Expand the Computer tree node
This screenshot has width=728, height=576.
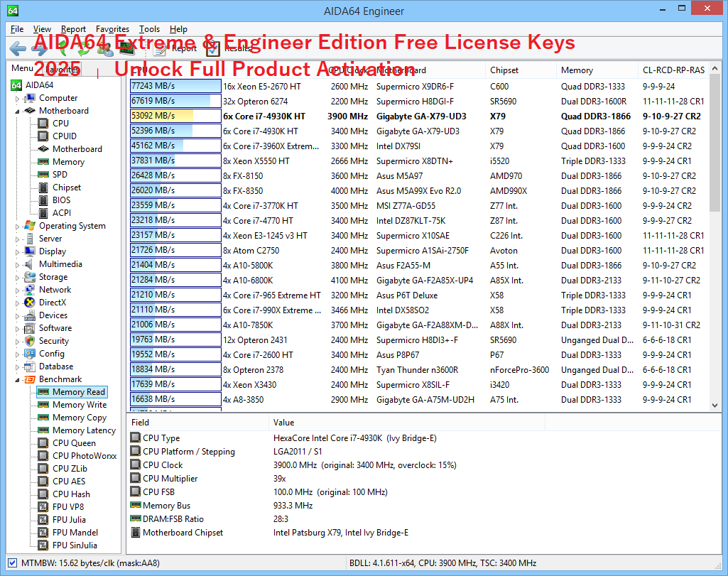(17, 99)
